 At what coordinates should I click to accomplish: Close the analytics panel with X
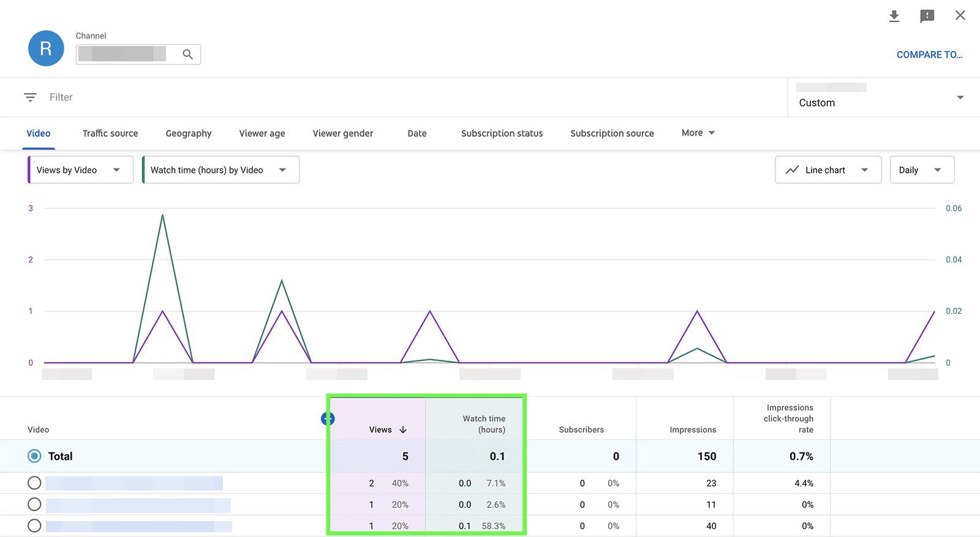coord(960,16)
